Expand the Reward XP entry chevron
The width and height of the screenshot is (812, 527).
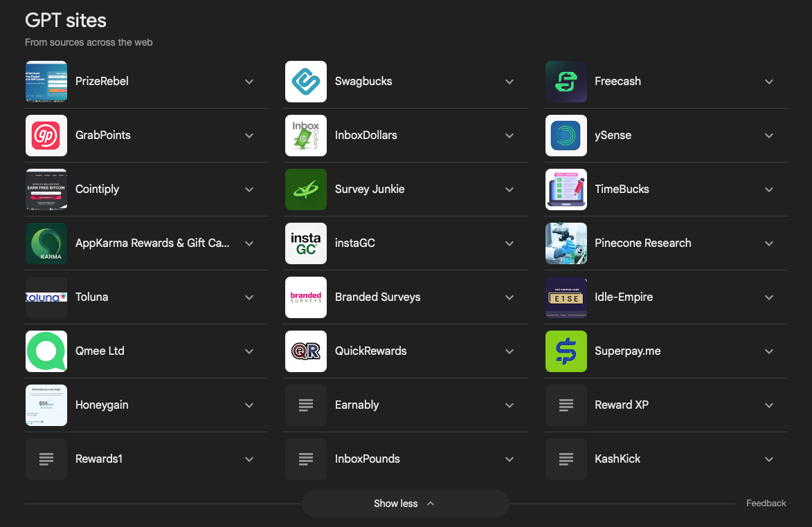(769, 405)
